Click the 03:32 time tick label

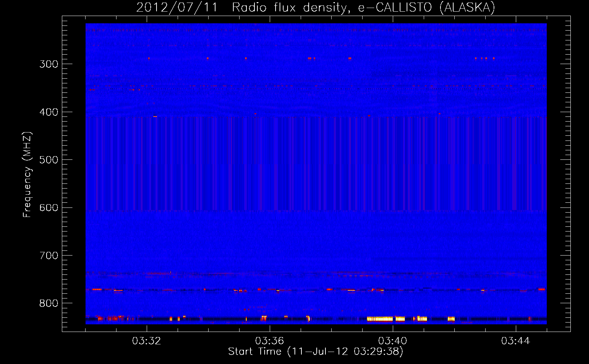[147, 341]
